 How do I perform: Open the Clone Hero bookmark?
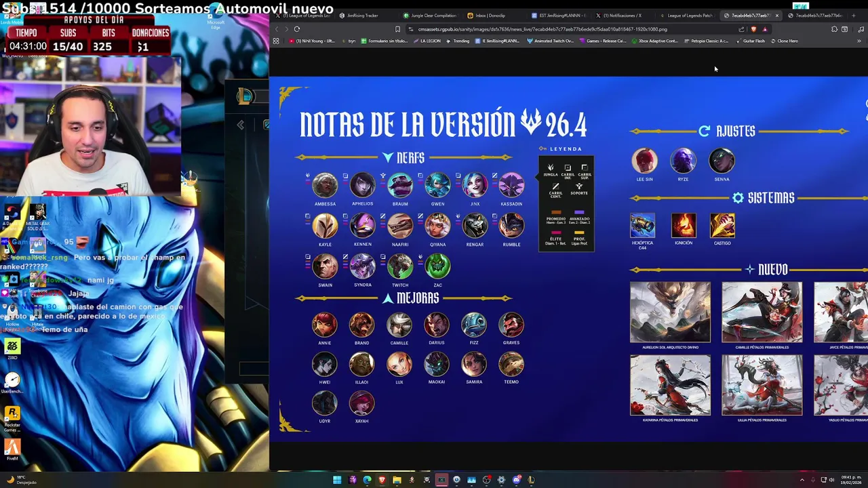point(784,41)
